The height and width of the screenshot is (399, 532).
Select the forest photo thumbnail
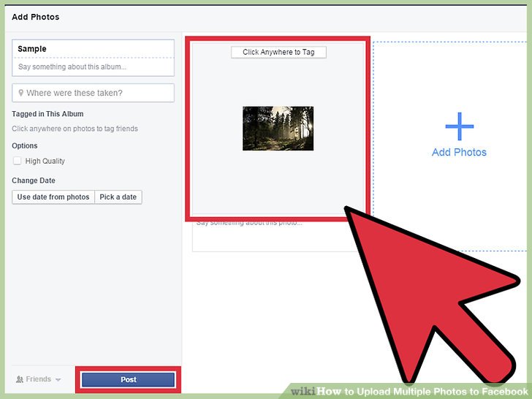click(x=278, y=129)
